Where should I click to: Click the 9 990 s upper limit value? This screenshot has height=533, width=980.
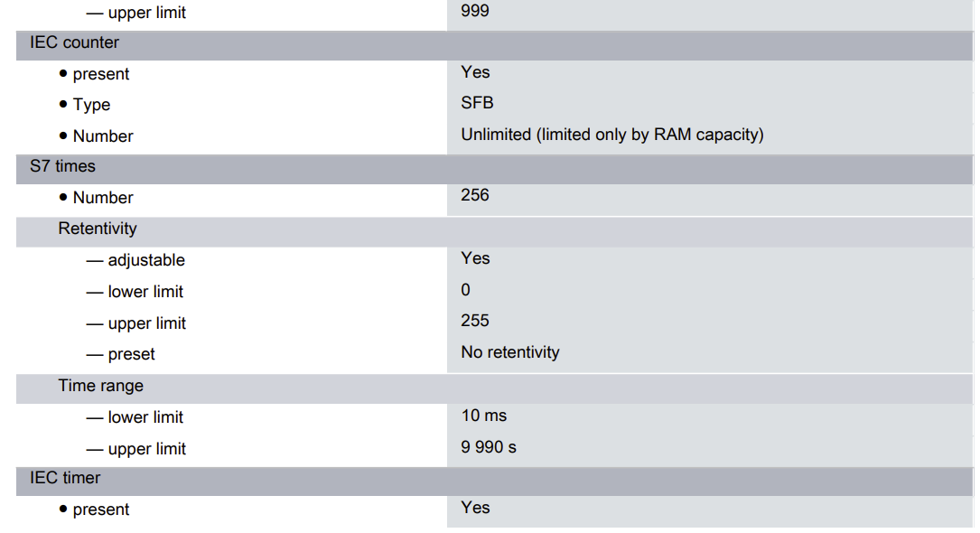(489, 447)
